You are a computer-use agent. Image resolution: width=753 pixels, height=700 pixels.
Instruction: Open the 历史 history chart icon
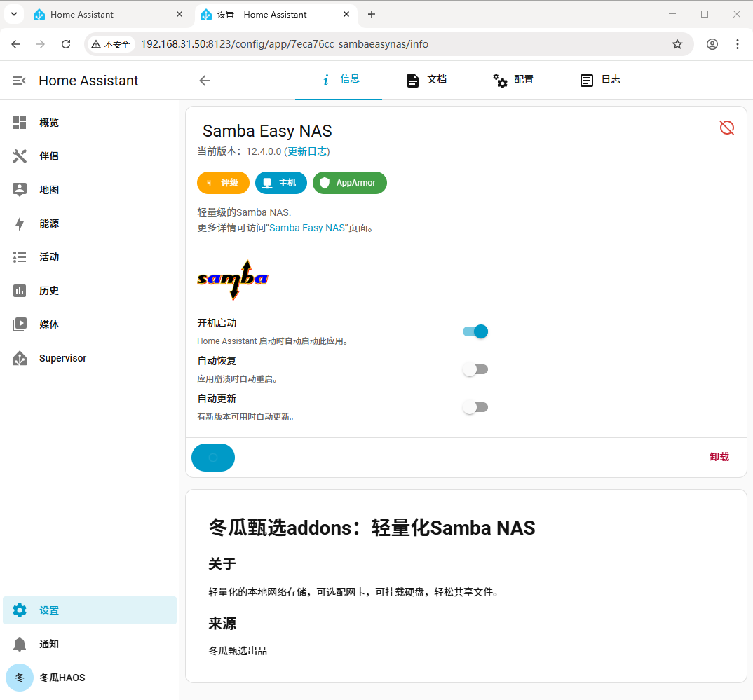pyautogui.click(x=19, y=290)
